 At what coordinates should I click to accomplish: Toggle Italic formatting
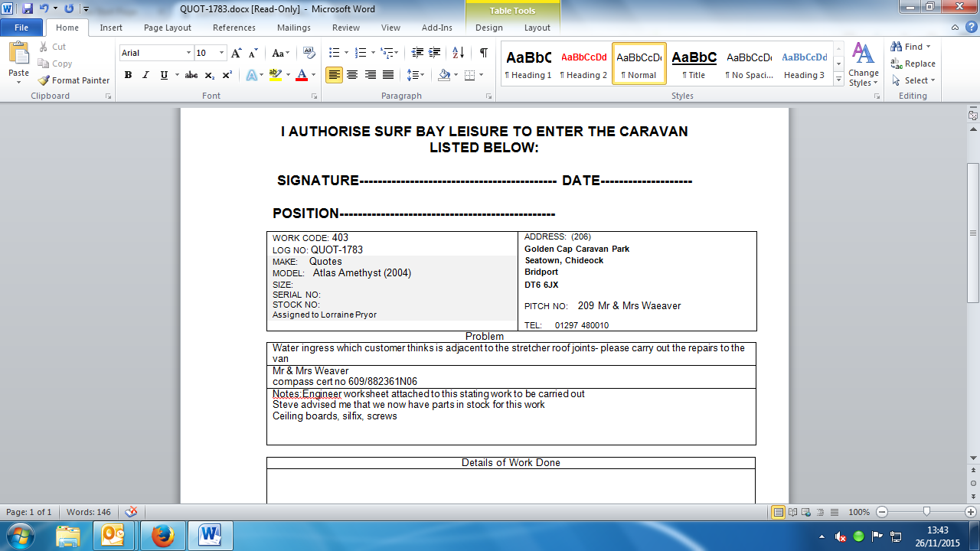[145, 75]
